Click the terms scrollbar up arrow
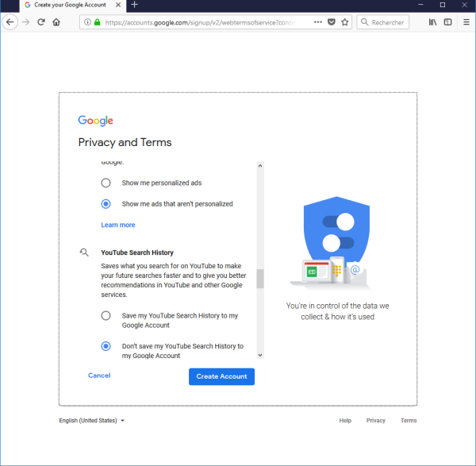This screenshot has height=466, width=476. click(260, 166)
